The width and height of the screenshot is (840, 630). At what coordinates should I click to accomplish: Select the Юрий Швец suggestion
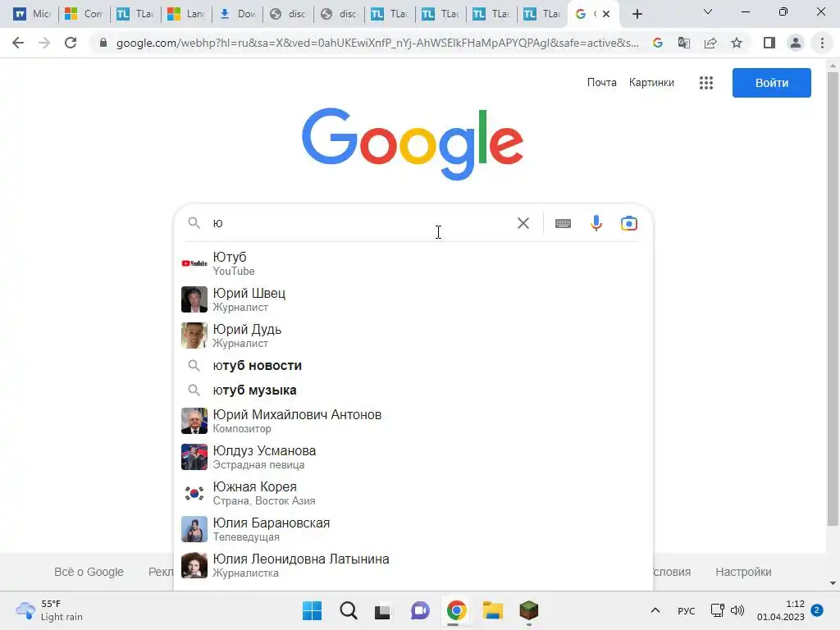(413, 299)
